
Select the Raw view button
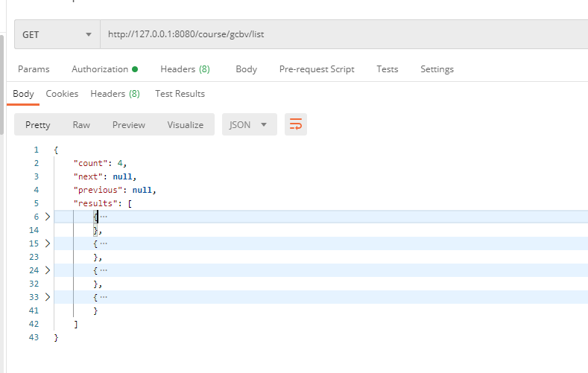pos(81,125)
